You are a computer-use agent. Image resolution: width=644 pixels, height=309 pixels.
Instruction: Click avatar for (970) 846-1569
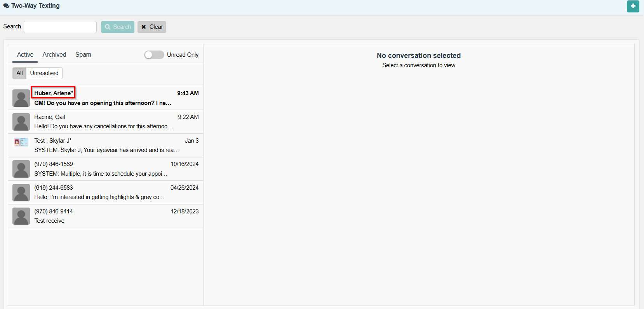(21, 169)
